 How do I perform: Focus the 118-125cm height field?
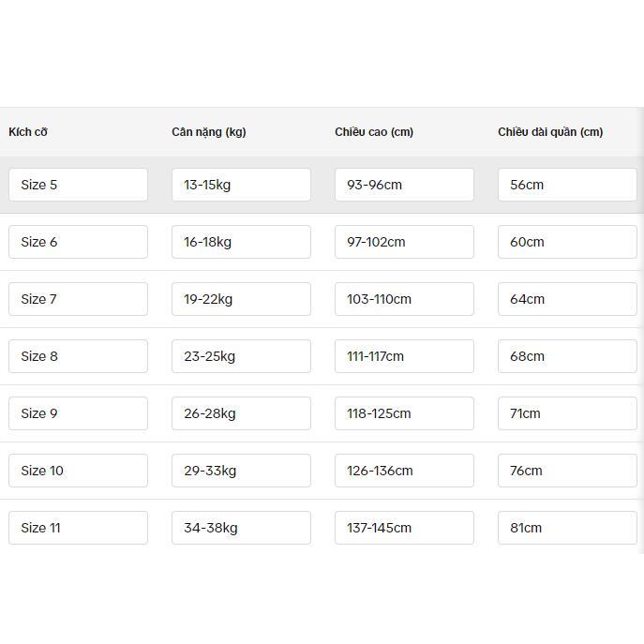pos(404,413)
